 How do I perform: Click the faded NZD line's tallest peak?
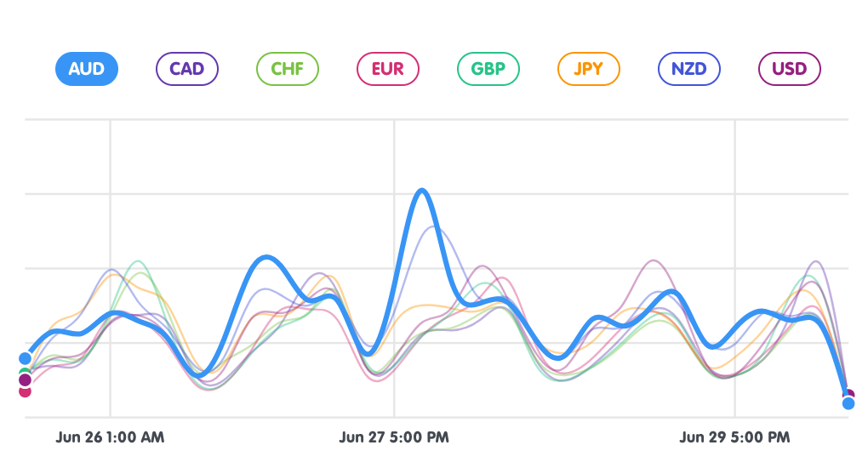point(434,226)
